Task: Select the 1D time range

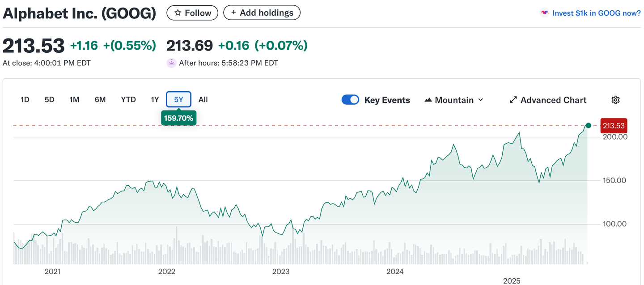Action: coord(25,99)
